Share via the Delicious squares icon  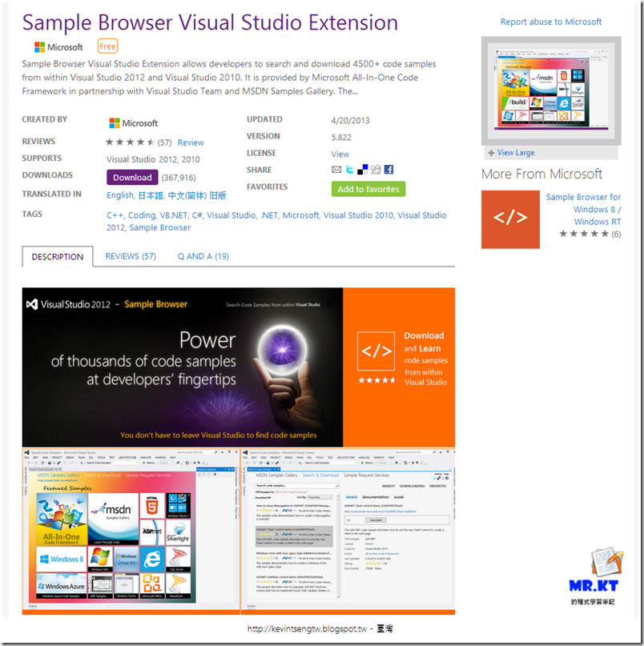coord(362,170)
